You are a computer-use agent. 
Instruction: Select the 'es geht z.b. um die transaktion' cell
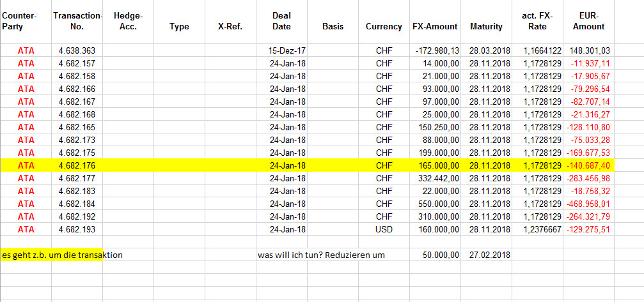pos(62,255)
